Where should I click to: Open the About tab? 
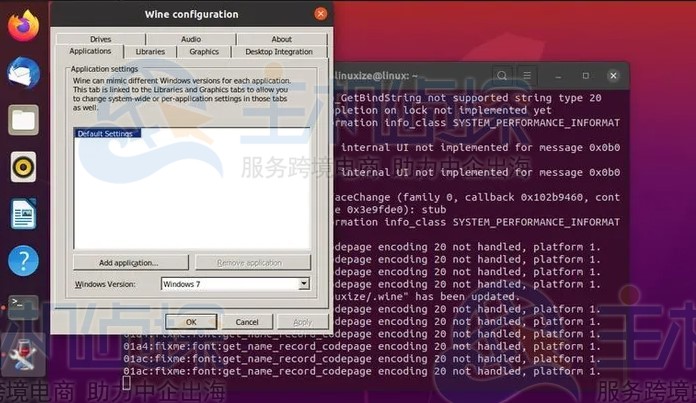point(282,39)
